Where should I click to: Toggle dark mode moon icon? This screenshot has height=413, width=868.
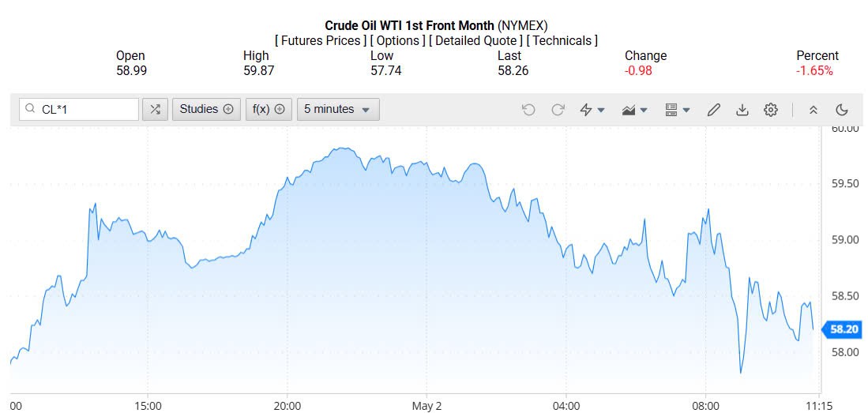point(842,110)
